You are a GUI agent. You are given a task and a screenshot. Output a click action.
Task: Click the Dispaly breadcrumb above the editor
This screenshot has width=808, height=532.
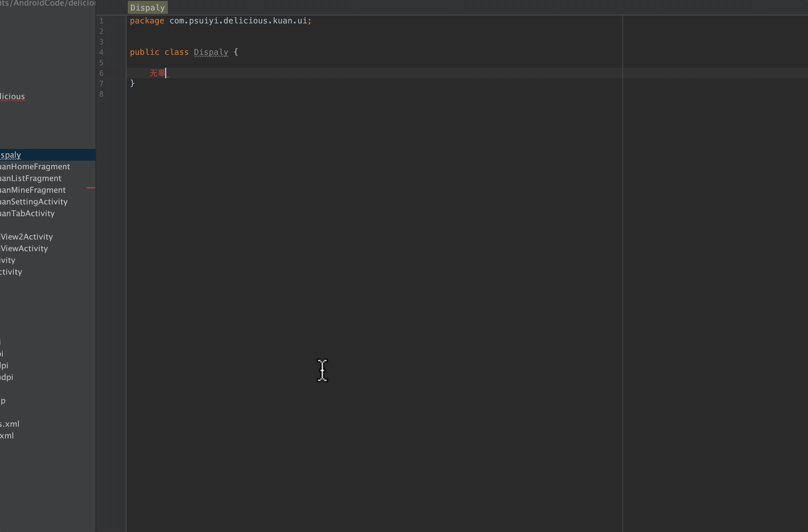147,7
